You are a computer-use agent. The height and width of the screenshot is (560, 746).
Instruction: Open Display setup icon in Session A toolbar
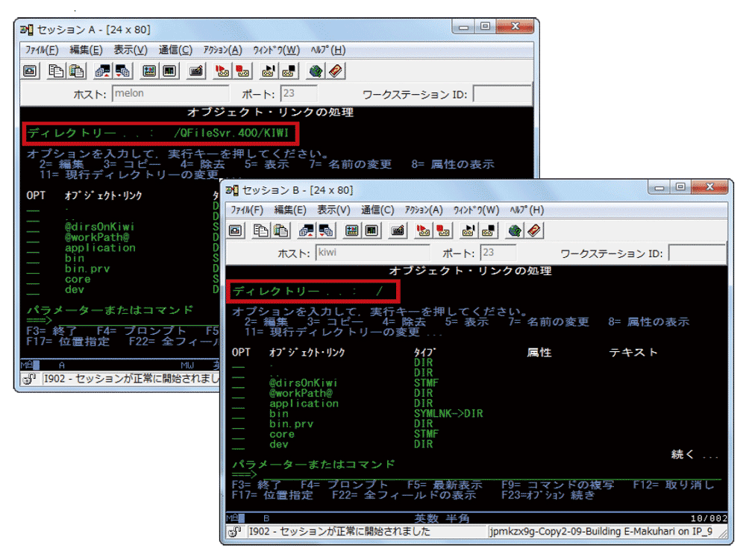tap(149, 72)
